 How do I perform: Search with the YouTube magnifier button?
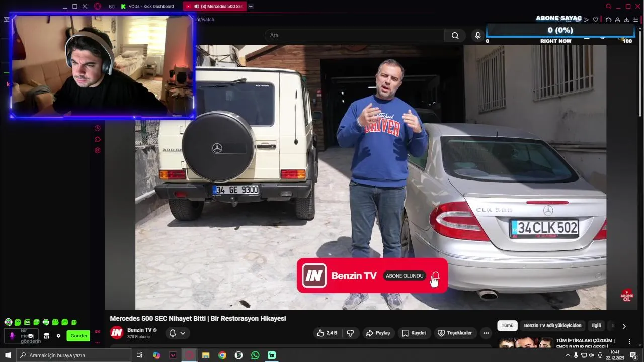[x=455, y=35]
